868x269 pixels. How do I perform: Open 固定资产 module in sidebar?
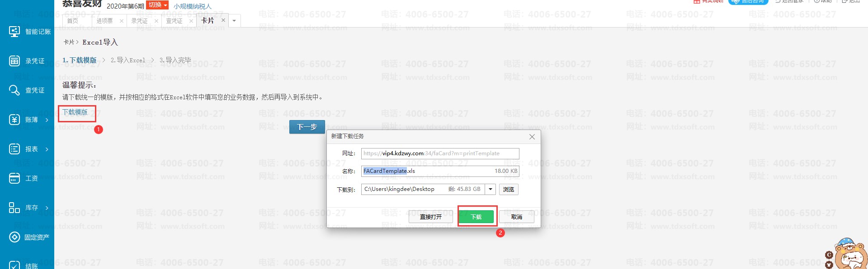pos(29,237)
